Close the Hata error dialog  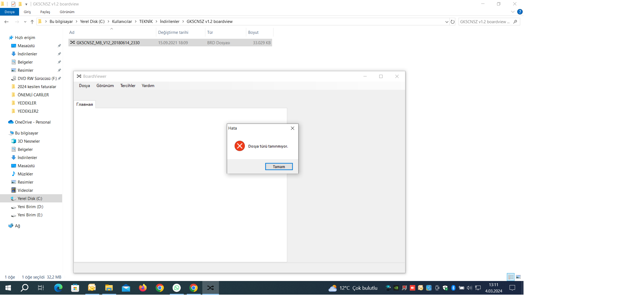coord(292,128)
